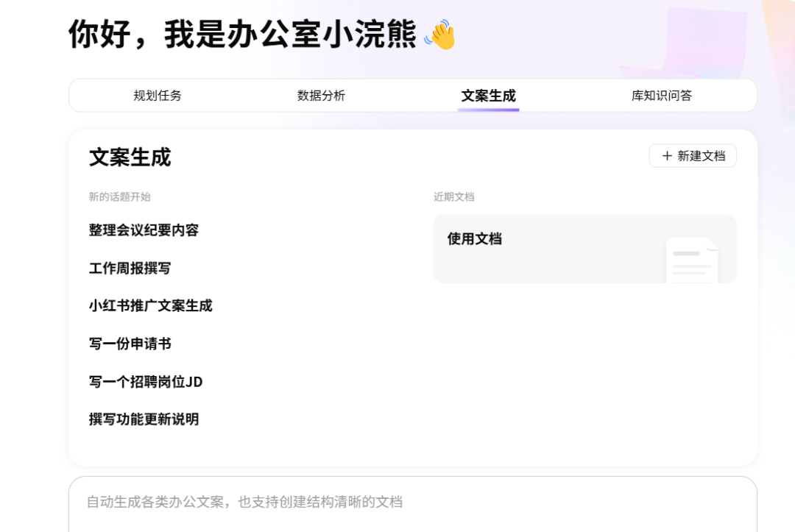Click the message input field at bottom
The width and height of the screenshot is (795, 532).
pyautogui.click(x=412, y=502)
